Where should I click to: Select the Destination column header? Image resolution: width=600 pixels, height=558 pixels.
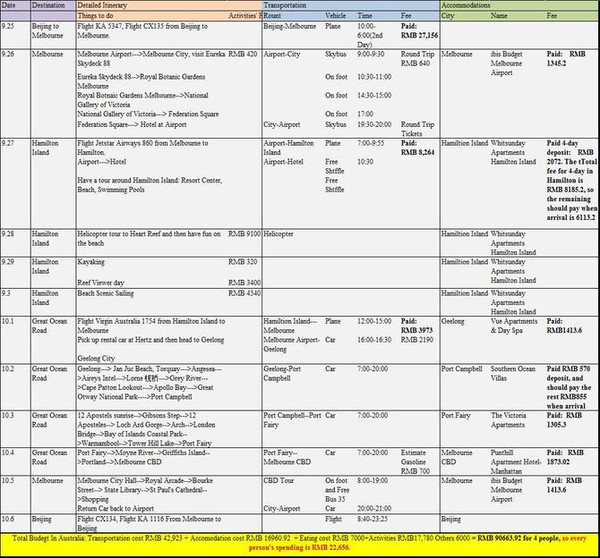pyautogui.click(x=49, y=6)
